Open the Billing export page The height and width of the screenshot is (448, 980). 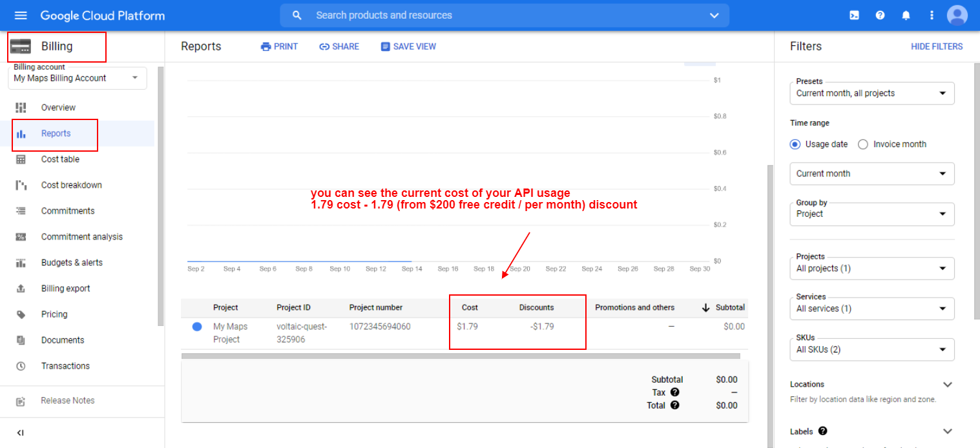(65, 288)
